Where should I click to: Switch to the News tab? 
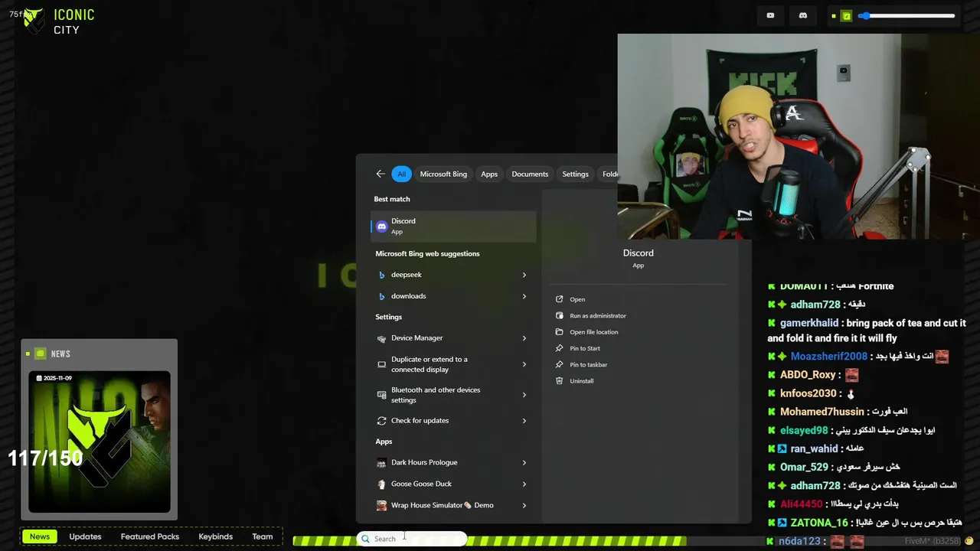tap(40, 536)
